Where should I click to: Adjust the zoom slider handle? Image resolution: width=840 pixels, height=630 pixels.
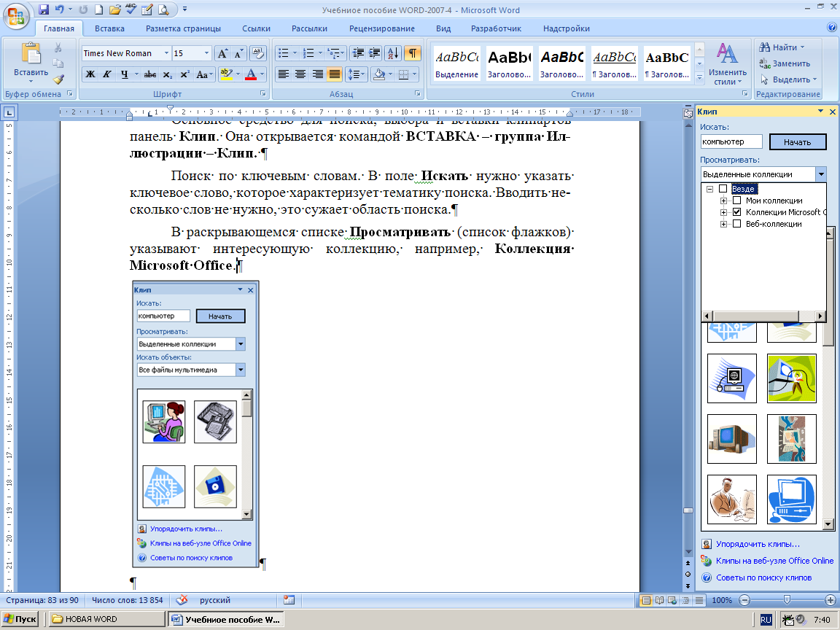(x=787, y=600)
